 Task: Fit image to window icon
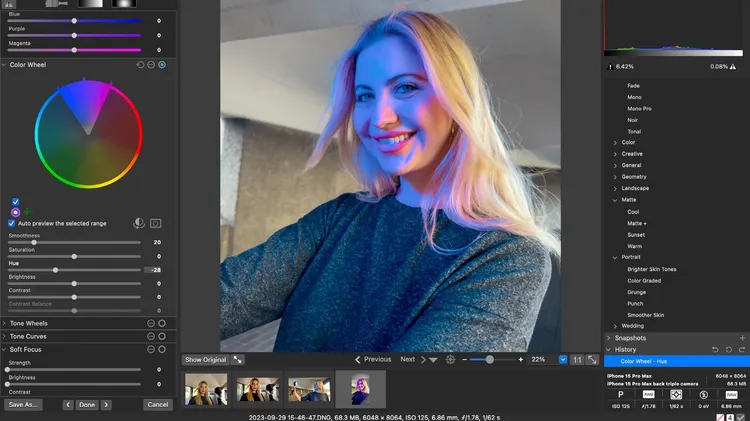[592, 360]
